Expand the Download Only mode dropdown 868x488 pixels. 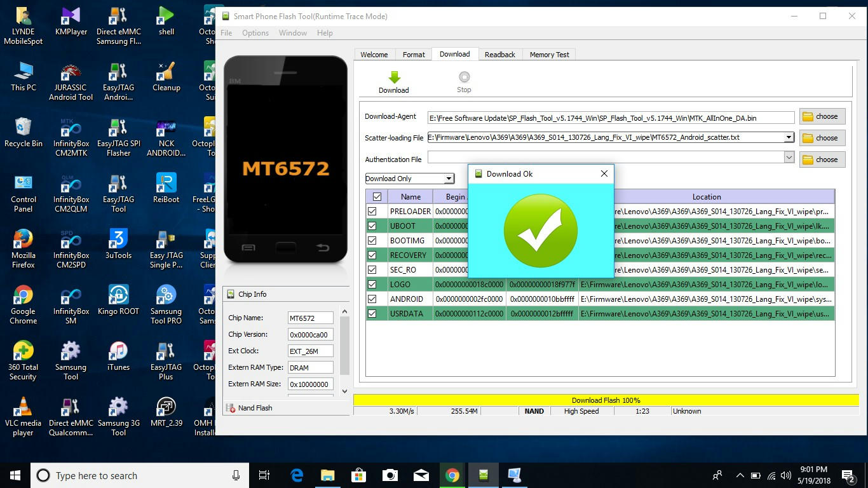click(x=449, y=179)
